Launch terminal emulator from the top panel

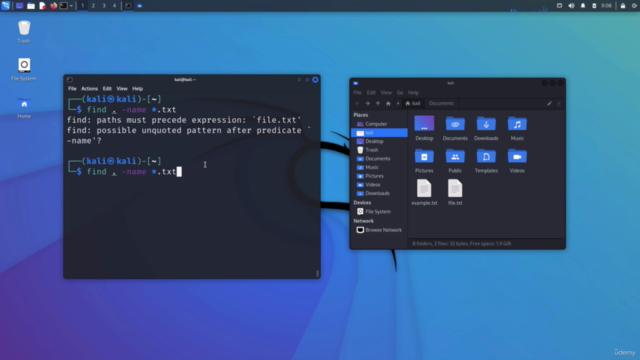[x=64, y=6]
